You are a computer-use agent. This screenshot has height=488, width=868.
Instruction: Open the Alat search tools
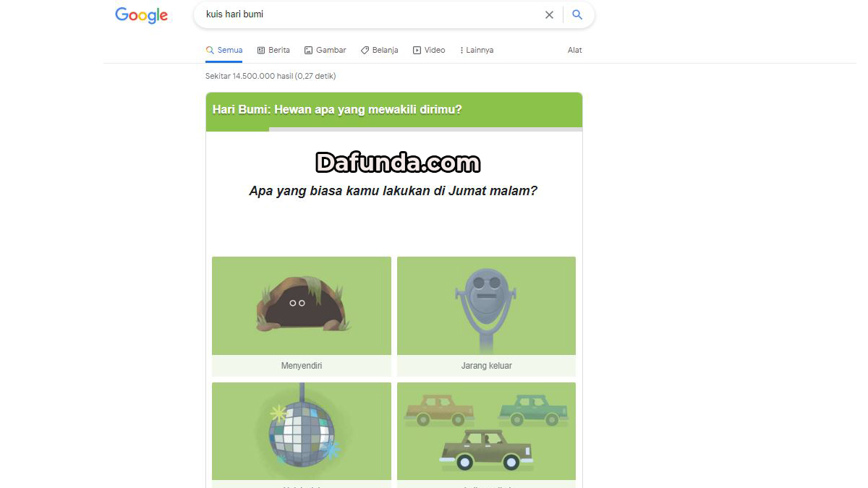(574, 51)
